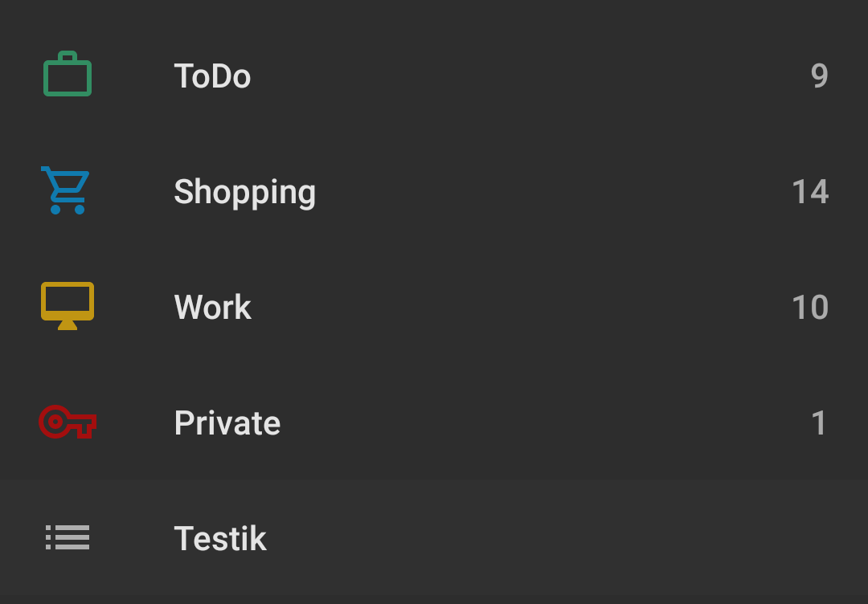The height and width of the screenshot is (604, 868).
Task: Click the green briefcase icon for ToDo
Action: click(68, 74)
